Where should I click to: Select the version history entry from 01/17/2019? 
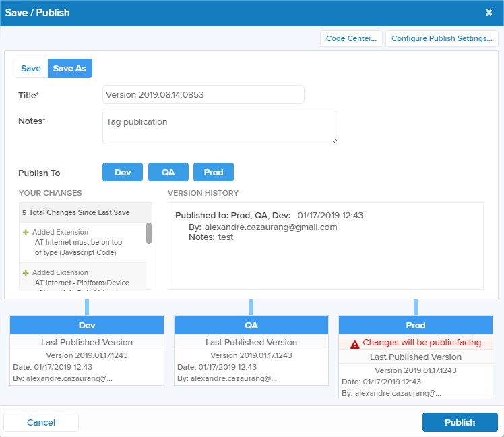point(270,227)
